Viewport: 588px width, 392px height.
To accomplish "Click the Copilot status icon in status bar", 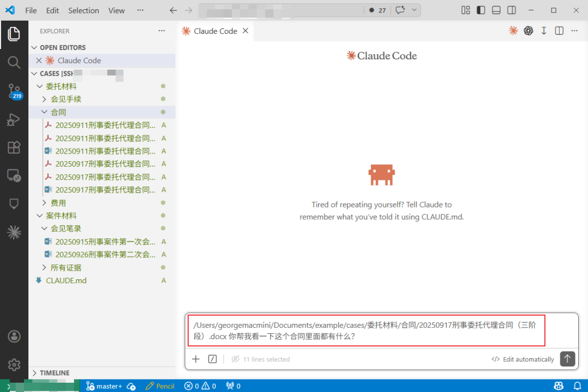I will [x=559, y=385].
